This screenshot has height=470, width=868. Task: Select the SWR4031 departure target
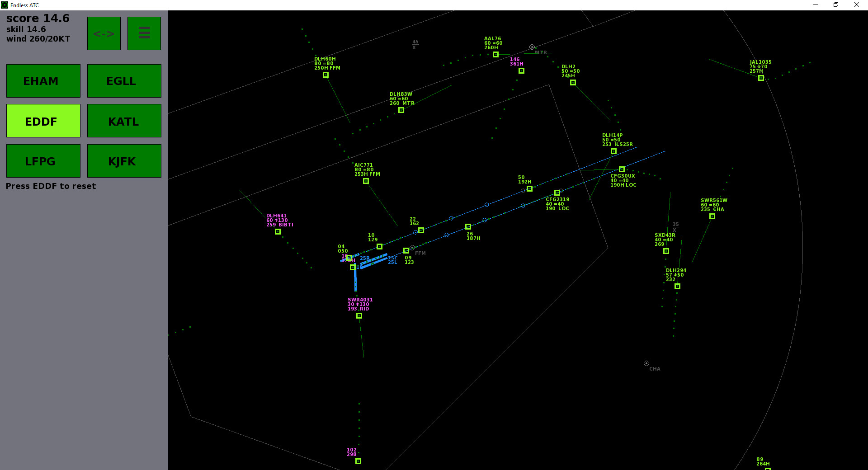point(359,316)
